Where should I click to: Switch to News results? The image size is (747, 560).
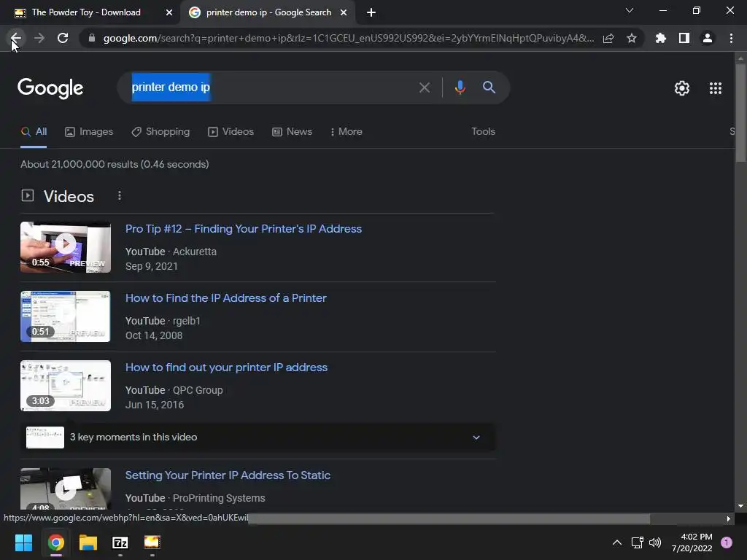click(x=292, y=132)
